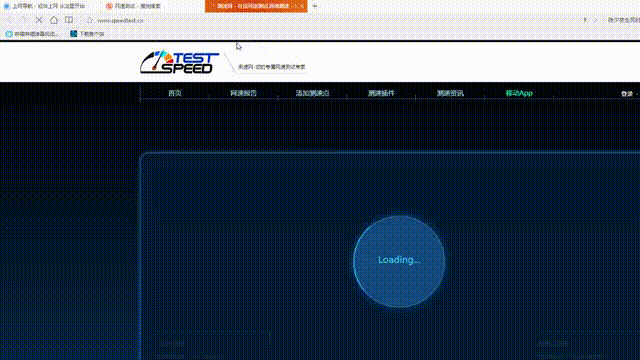Image resolution: width=640 pixels, height=360 pixels.
Task: Click the browser back arrow
Action: [9, 20]
